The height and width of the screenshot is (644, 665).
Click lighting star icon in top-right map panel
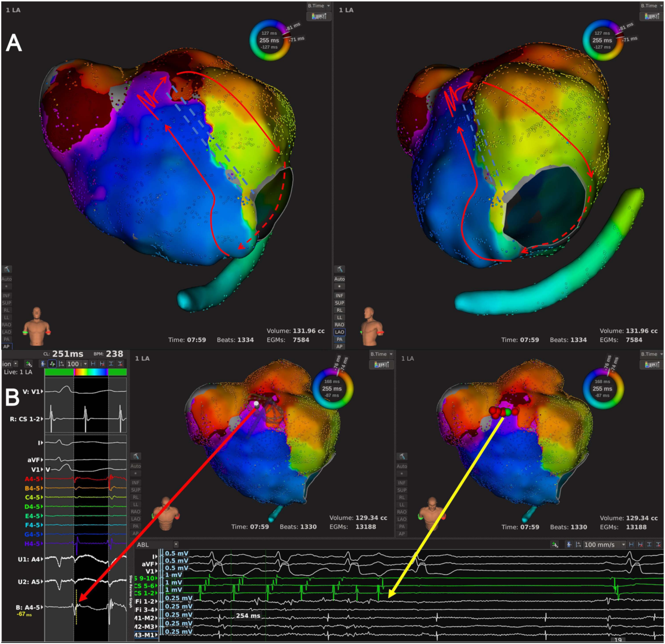[x=339, y=287]
